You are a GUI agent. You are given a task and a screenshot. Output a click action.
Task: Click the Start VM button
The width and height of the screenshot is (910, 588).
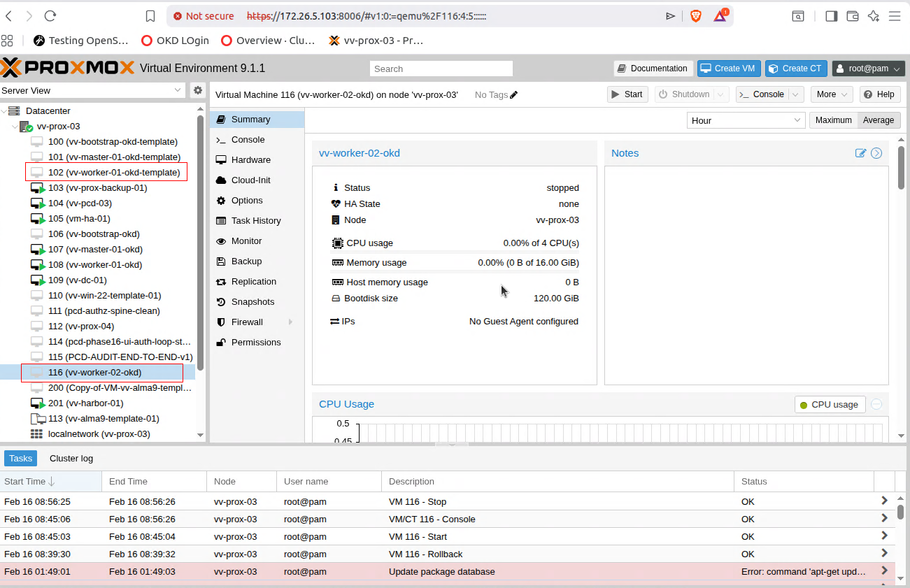(626, 94)
